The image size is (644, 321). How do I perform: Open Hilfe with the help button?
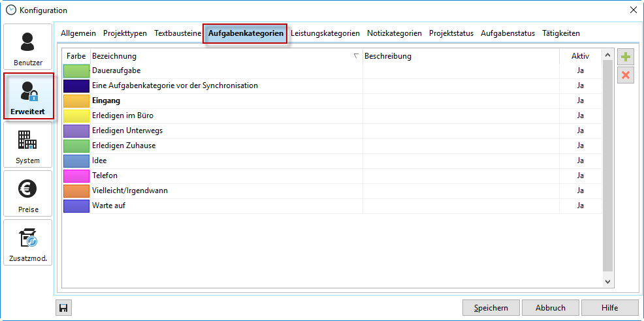click(609, 308)
